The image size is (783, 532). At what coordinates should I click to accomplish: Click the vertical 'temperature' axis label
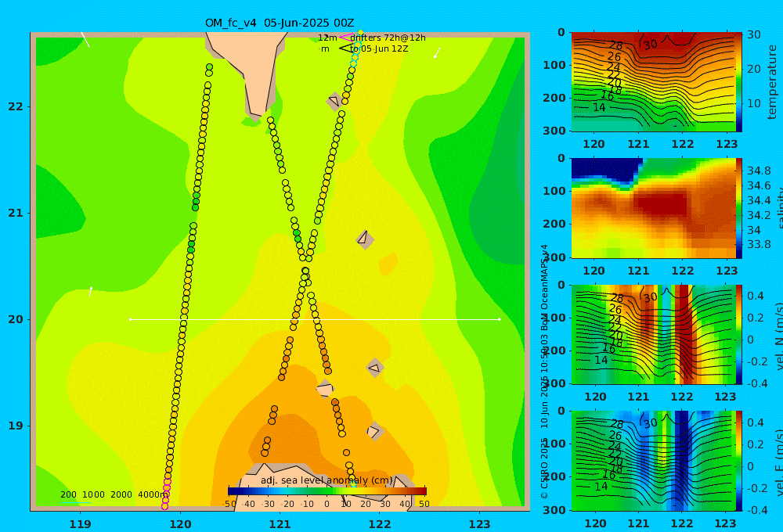772,82
